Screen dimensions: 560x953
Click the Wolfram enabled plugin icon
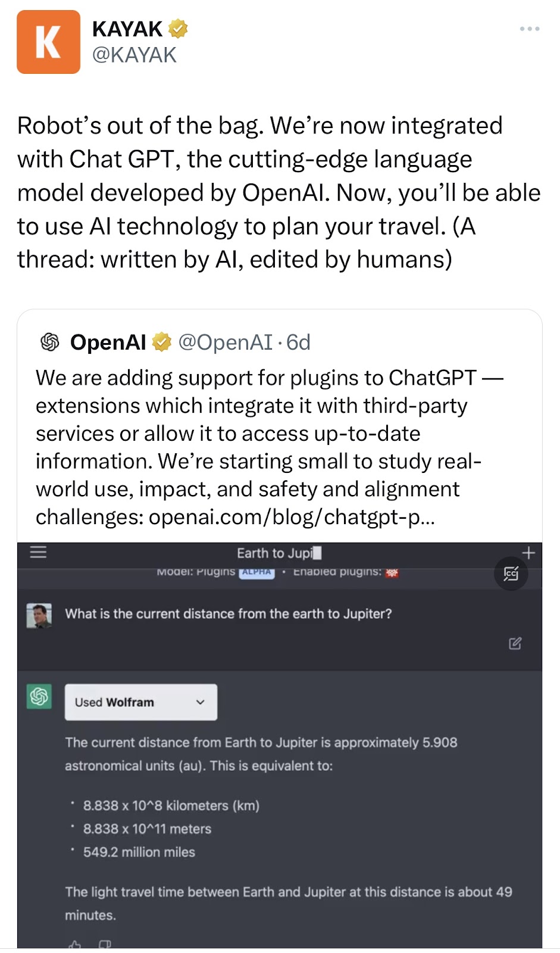coord(392,572)
